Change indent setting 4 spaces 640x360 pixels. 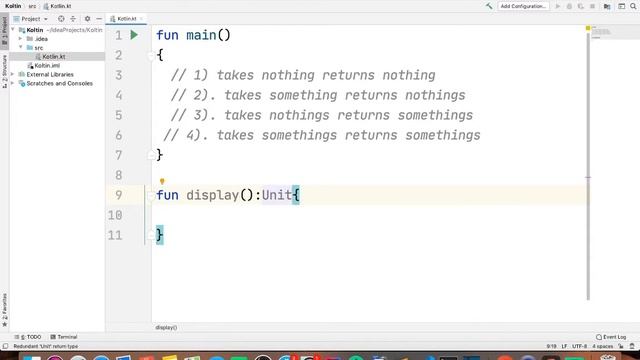602,347
